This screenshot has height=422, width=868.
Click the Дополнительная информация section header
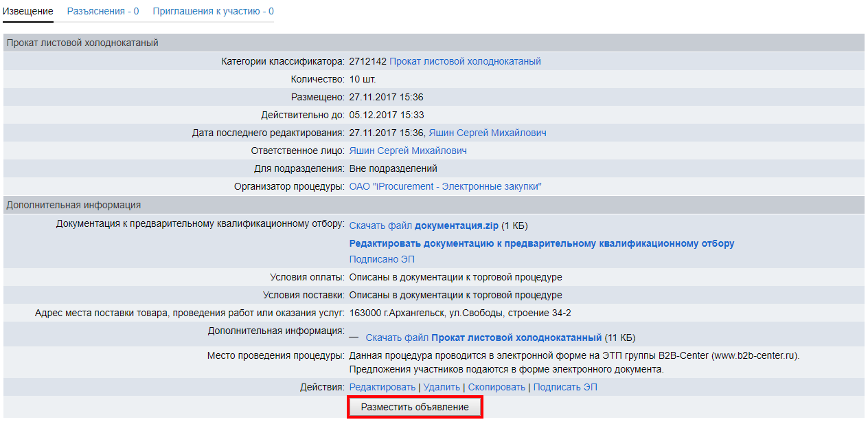[x=74, y=205]
